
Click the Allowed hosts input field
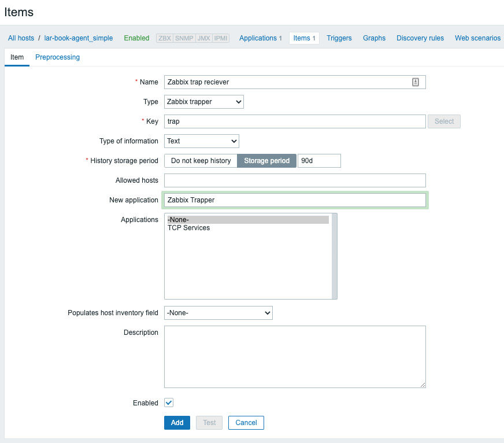[x=295, y=180]
